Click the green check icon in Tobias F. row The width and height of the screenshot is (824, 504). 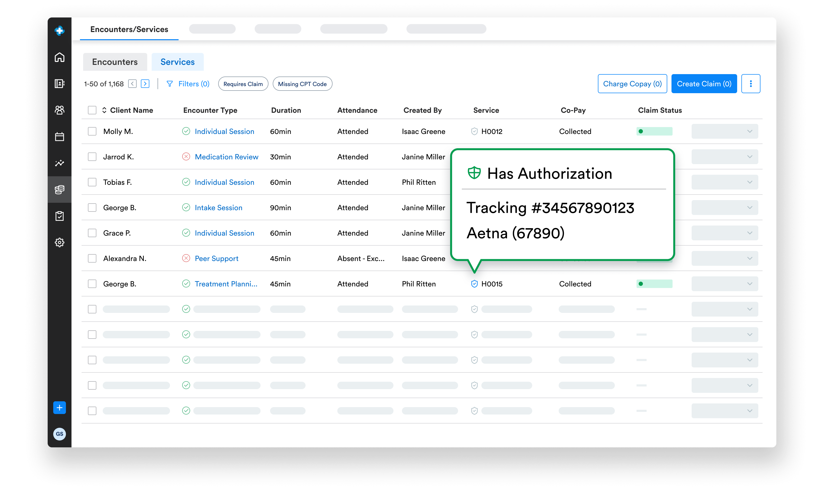(186, 182)
